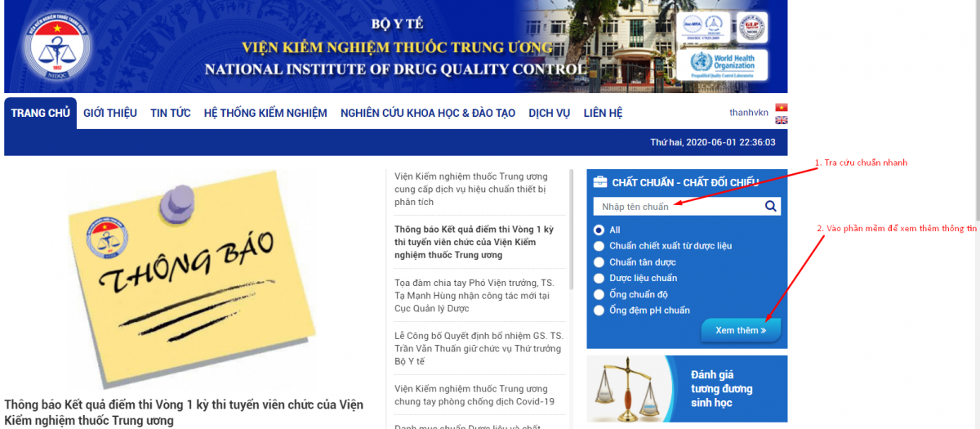Click the news list scrollbar

572,229
